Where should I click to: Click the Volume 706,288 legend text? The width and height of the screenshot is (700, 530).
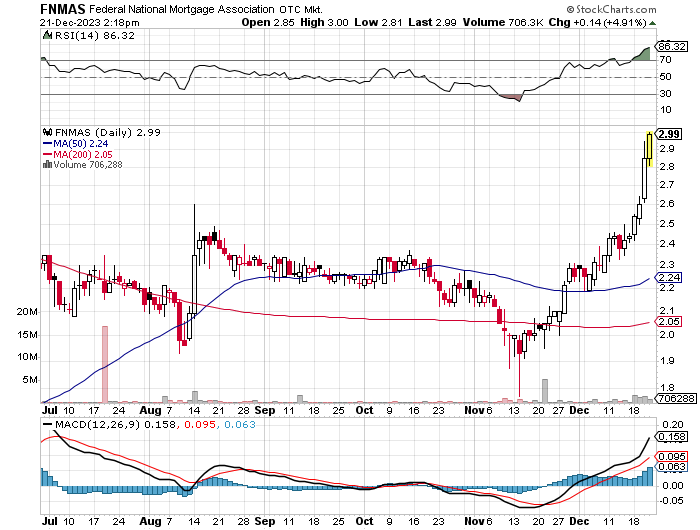88,165
